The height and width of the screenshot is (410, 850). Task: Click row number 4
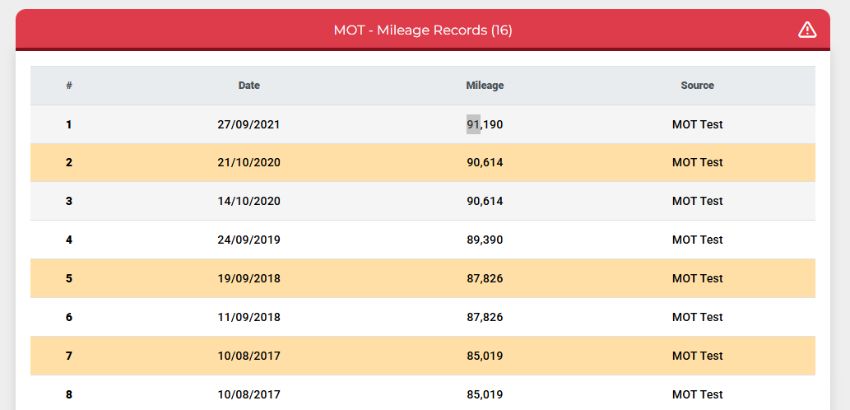click(69, 240)
